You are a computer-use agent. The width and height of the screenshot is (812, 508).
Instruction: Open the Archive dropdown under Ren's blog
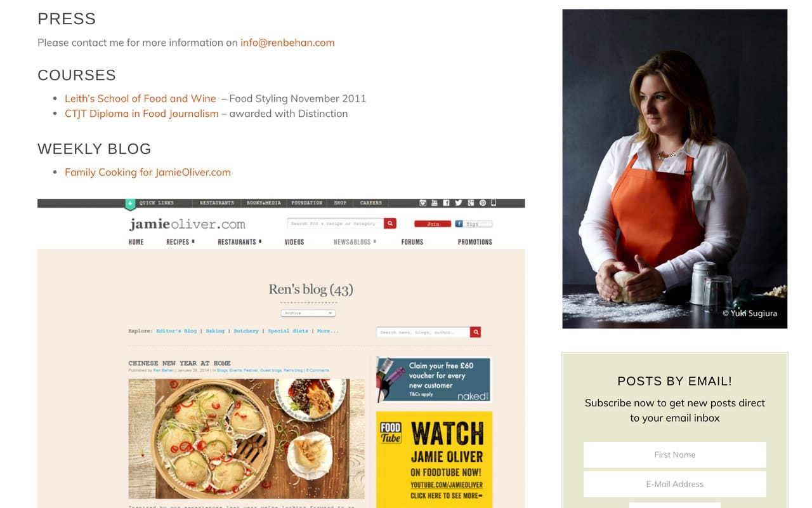click(x=308, y=313)
